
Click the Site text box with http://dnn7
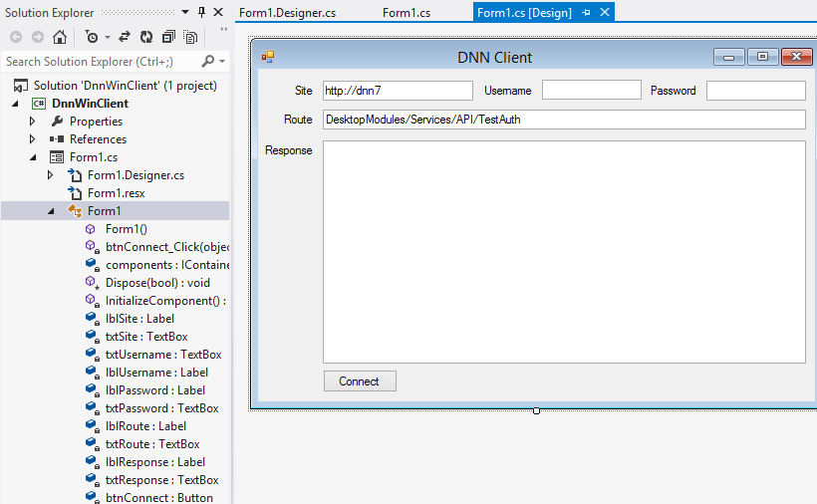click(398, 91)
